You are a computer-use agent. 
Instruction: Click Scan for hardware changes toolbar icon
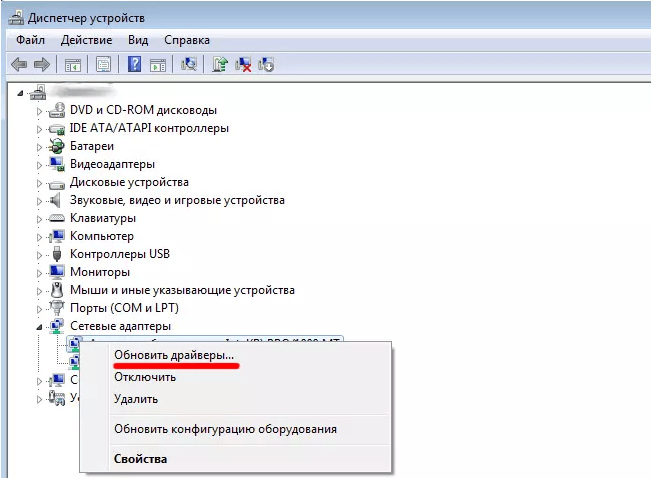[189, 64]
